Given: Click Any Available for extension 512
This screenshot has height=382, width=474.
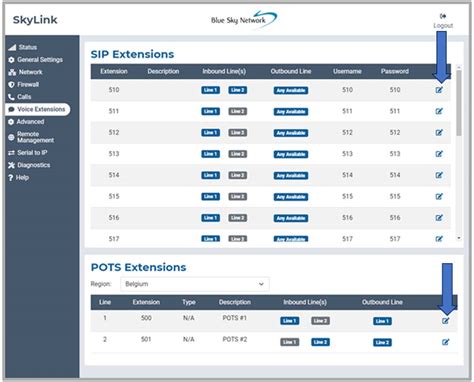Looking at the screenshot, I should click(x=291, y=133).
